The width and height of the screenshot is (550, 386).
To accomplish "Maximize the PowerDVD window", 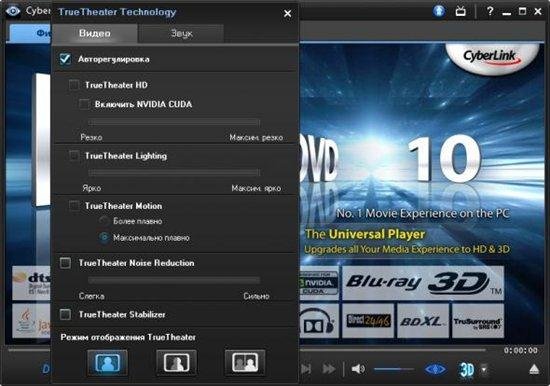I will point(522,12).
